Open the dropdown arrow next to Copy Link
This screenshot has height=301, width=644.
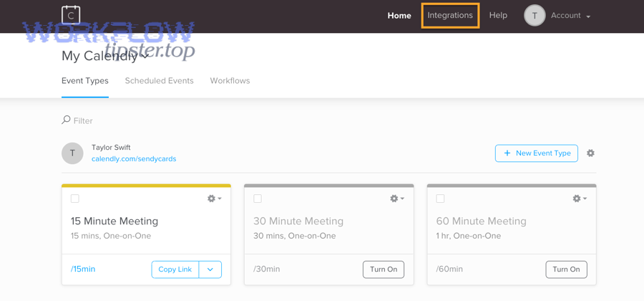[210, 269]
